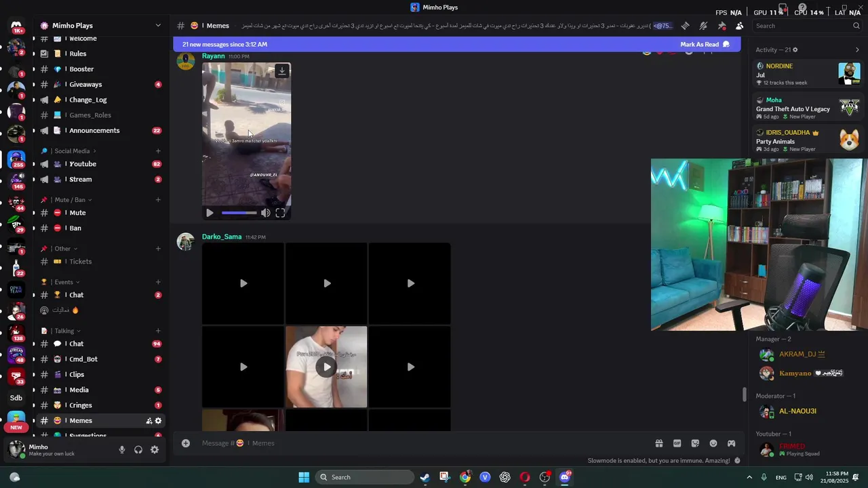Open Mimho Plays server dropdown

pyautogui.click(x=101, y=26)
